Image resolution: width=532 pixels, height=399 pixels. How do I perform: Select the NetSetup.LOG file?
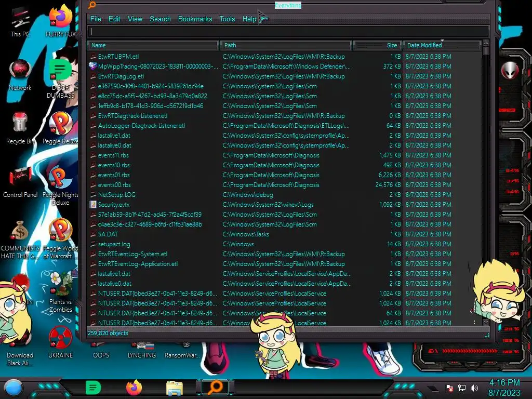coord(117,195)
